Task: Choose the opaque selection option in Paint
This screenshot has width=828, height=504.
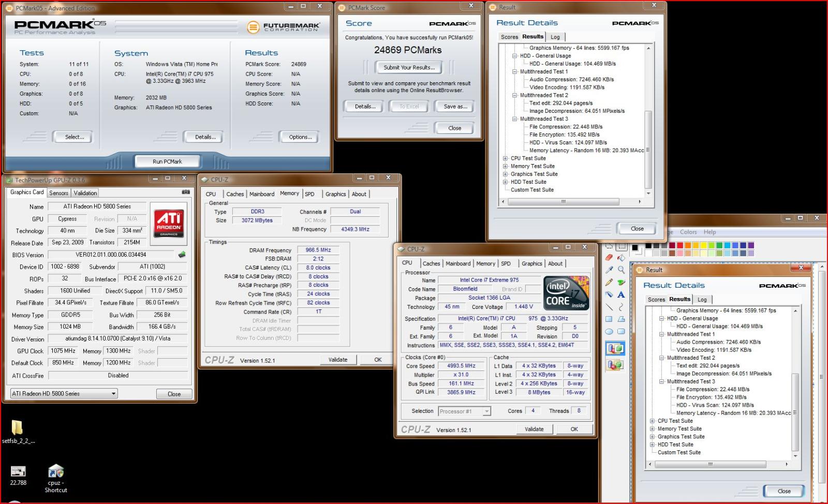Action: point(615,349)
